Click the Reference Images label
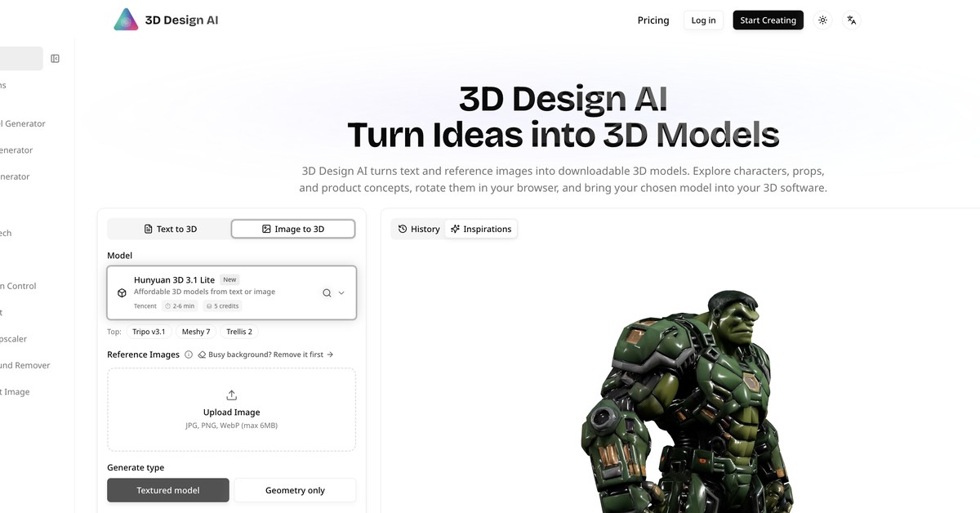The height and width of the screenshot is (513, 980). 144,355
